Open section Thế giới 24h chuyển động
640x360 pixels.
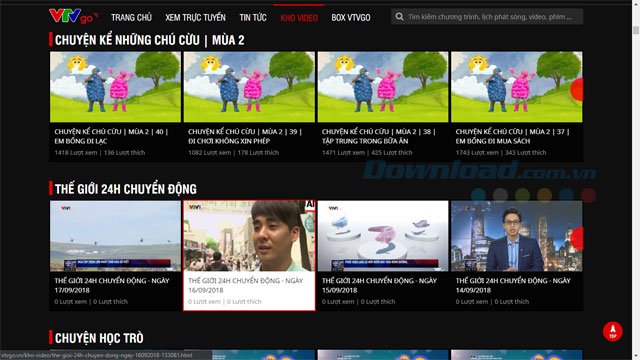tap(126, 189)
